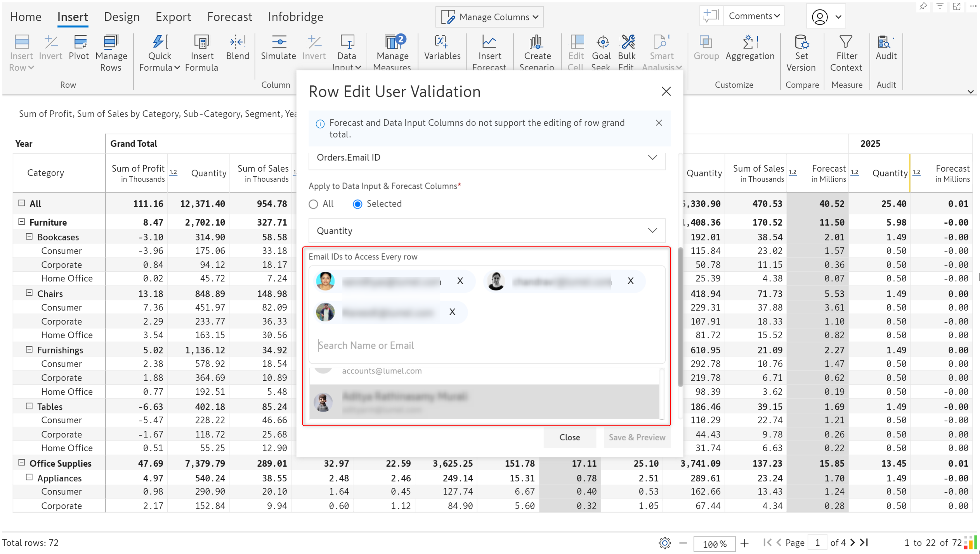The image size is (980, 554).
Task: Collapse the Furniture category row
Action: click(22, 222)
